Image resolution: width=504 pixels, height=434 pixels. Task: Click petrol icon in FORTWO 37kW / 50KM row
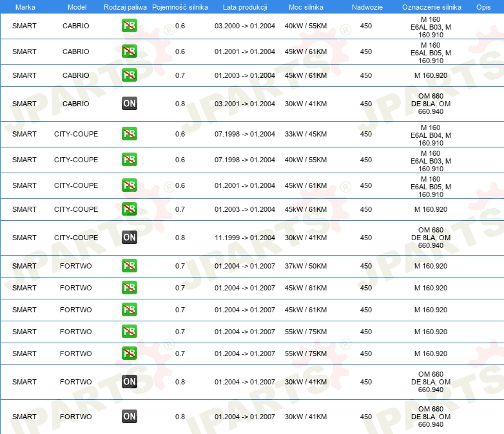pos(129,266)
